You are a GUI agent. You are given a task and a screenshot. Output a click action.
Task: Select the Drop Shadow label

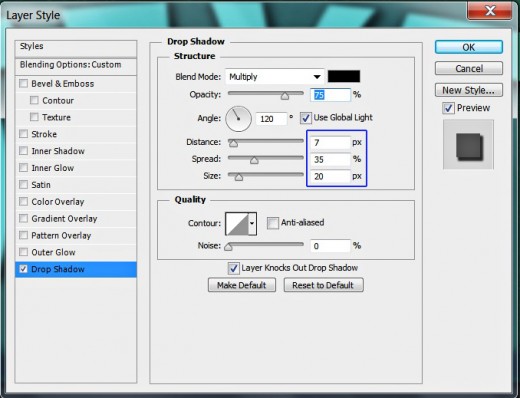tap(58, 269)
